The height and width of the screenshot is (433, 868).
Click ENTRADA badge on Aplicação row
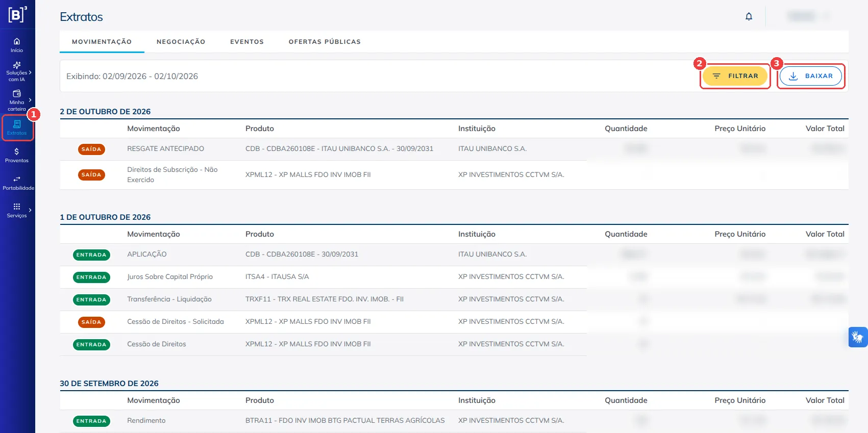tap(91, 254)
